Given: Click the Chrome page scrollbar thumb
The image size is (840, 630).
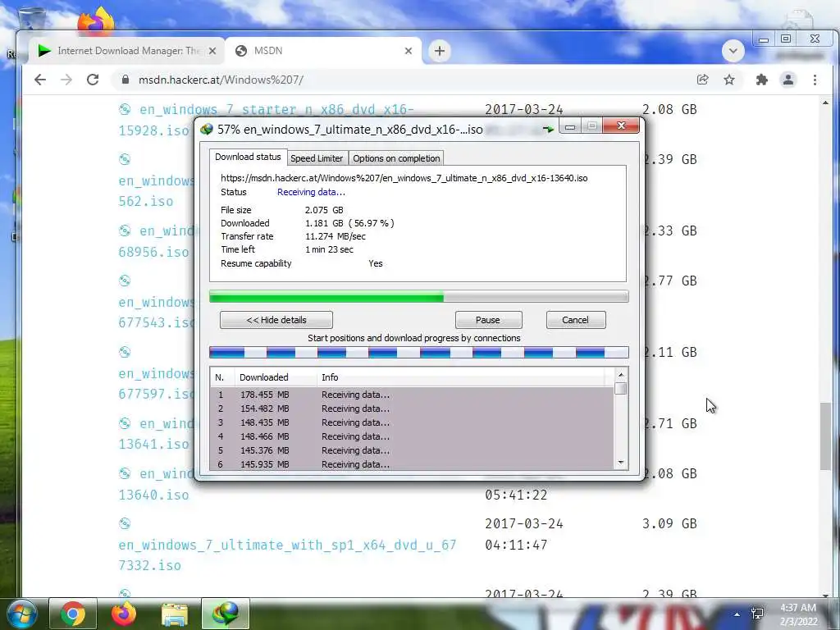Looking at the screenshot, I should coord(825,436).
